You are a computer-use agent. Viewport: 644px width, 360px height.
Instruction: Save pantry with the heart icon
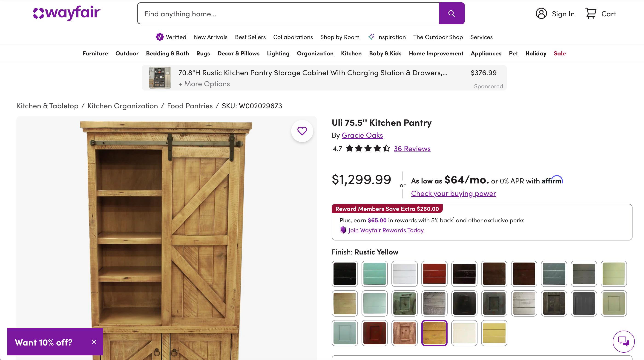tap(302, 131)
